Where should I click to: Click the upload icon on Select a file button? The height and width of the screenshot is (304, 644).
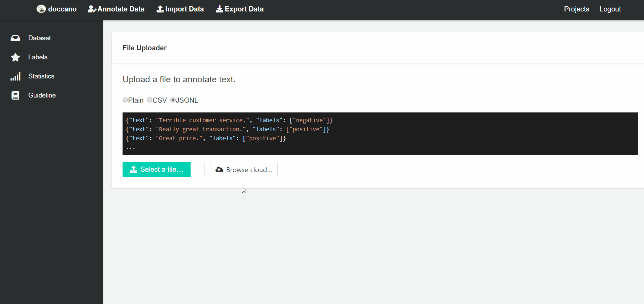click(133, 169)
